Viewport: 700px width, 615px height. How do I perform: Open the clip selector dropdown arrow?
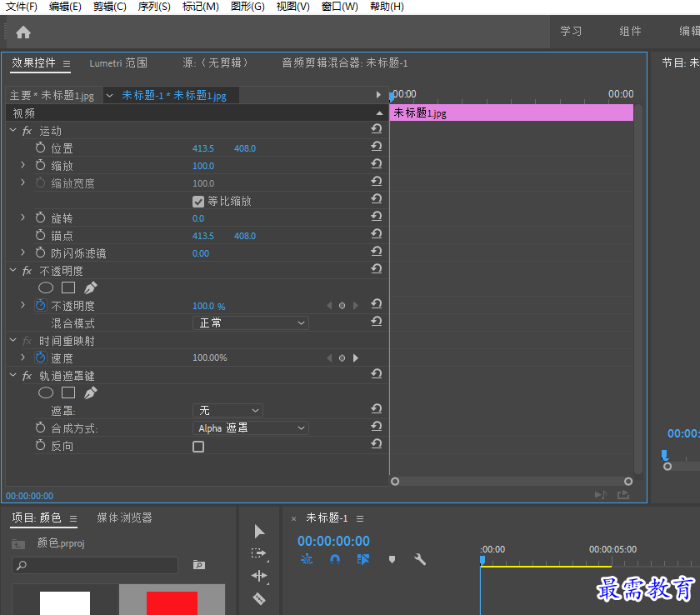tap(109, 95)
